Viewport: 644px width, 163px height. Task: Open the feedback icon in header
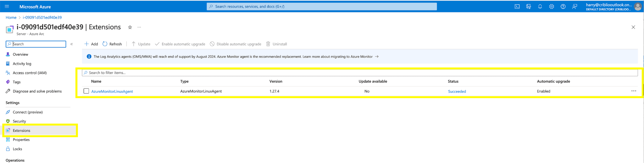pyautogui.click(x=575, y=7)
